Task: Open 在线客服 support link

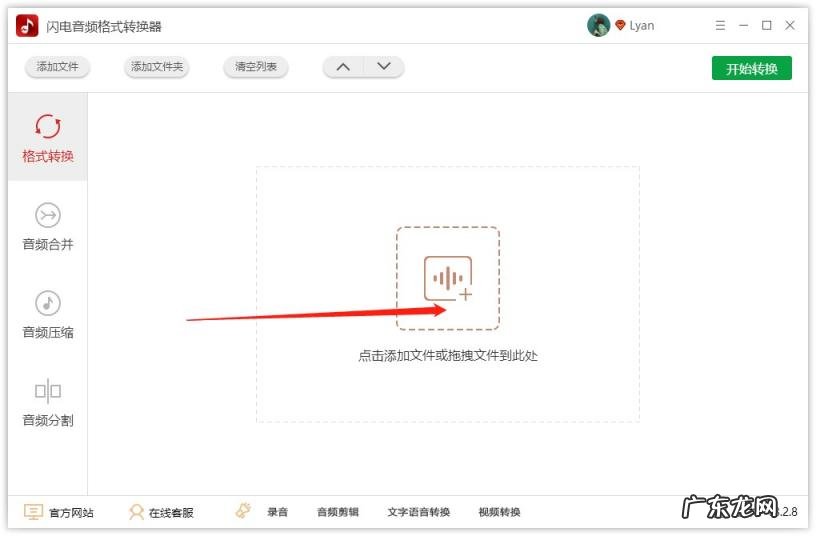Action: point(171,513)
